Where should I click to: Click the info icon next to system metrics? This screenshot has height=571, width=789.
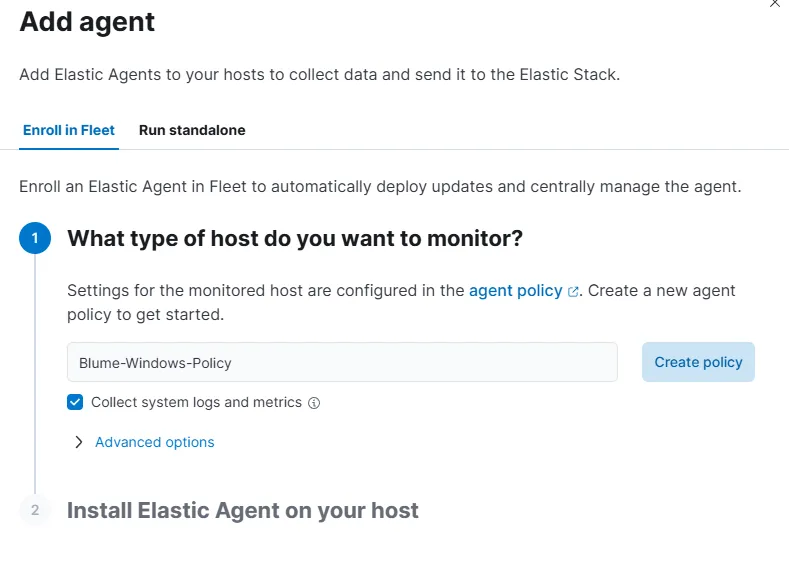tap(314, 403)
